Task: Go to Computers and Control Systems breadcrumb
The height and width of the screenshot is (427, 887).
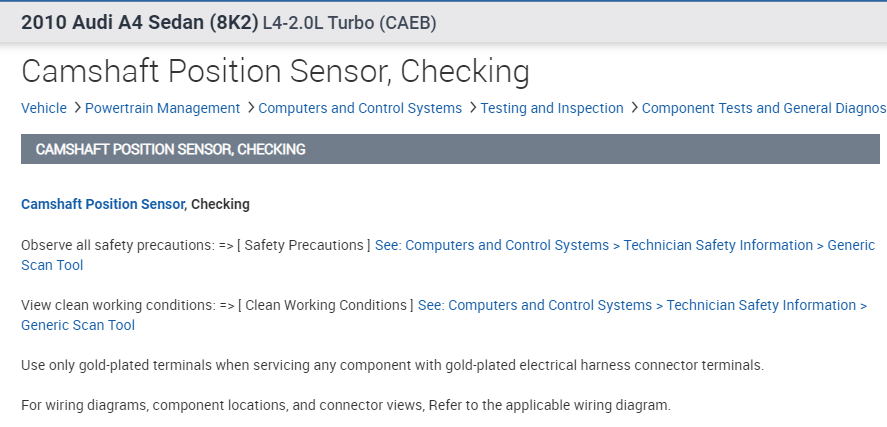Action: [x=360, y=108]
